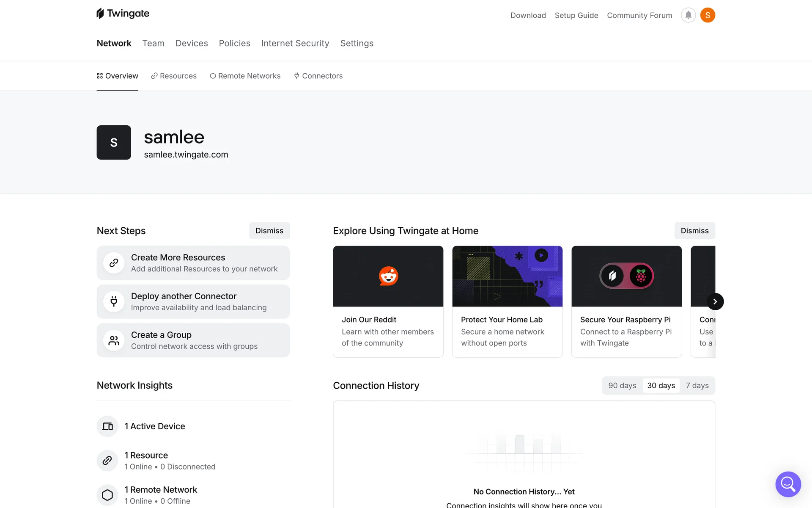This screenshot has width=812, height=508.
Task: Switch history to 7 days
Action: click(697, 386)
